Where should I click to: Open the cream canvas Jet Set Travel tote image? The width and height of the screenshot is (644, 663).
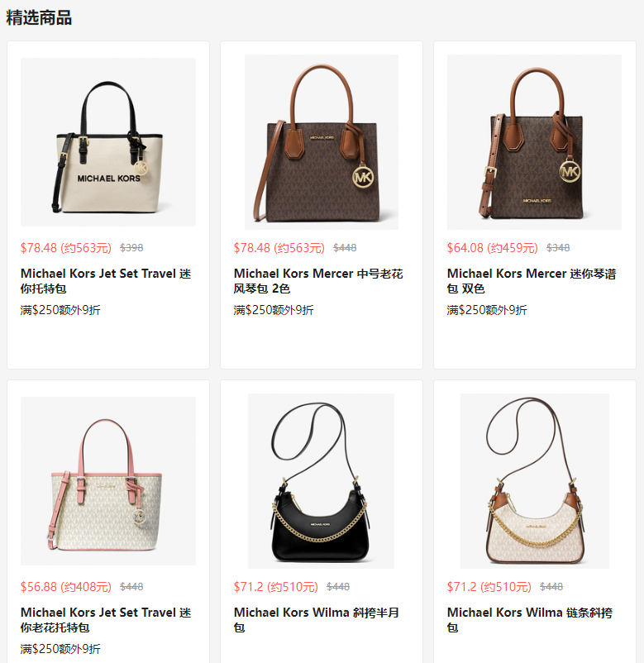[x=108, y=142]
